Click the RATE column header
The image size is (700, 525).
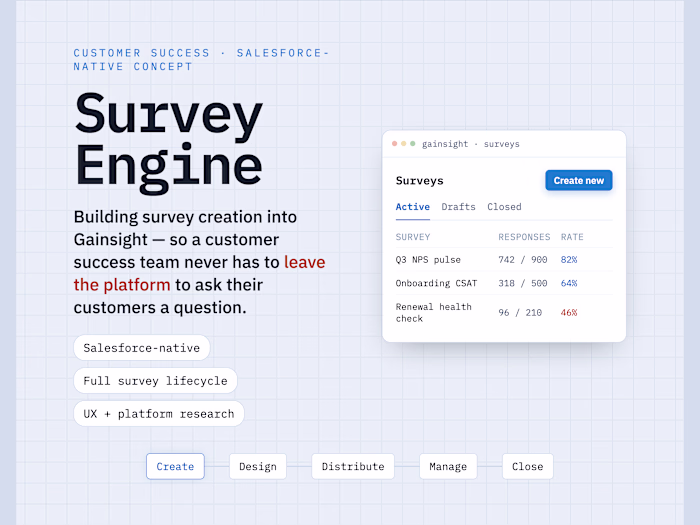[572, 237]
